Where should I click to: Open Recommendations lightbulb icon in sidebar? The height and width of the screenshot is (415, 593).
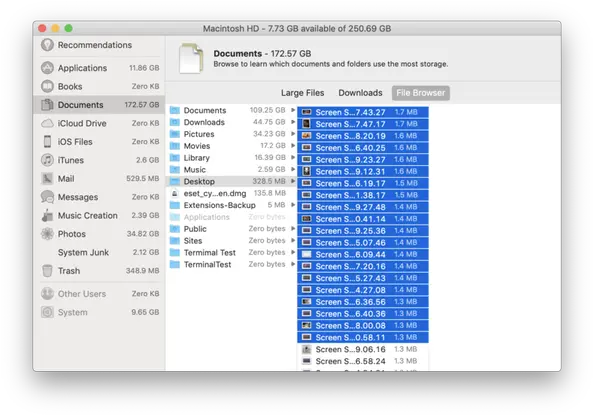[47, 45]
